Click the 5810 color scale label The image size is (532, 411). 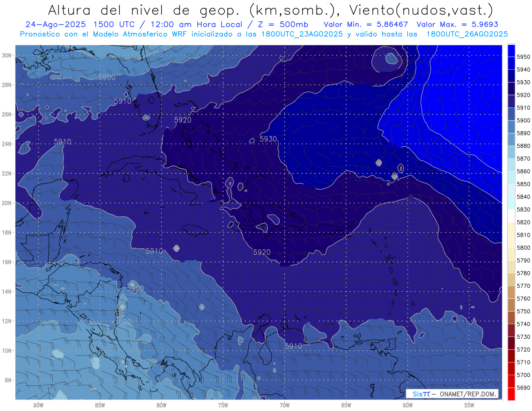click(x=523, y=235)
